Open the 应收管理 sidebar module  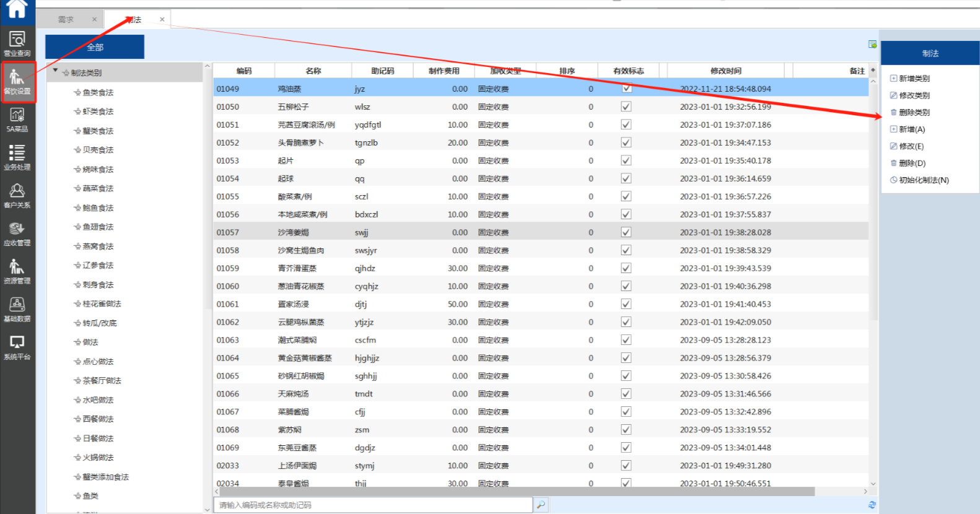coord(17,233)
